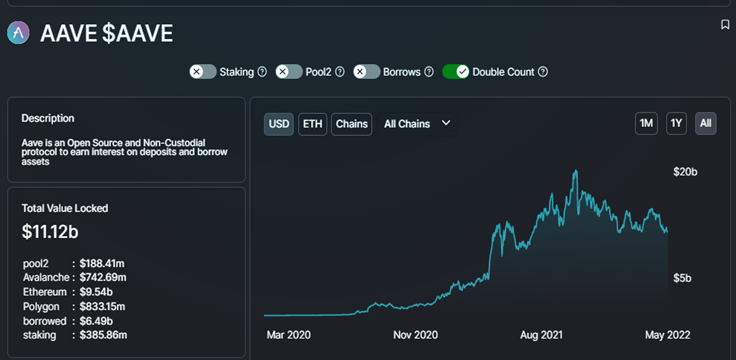Click the Description heading
The image size is (736, 360).
click(x=48, y=118)
